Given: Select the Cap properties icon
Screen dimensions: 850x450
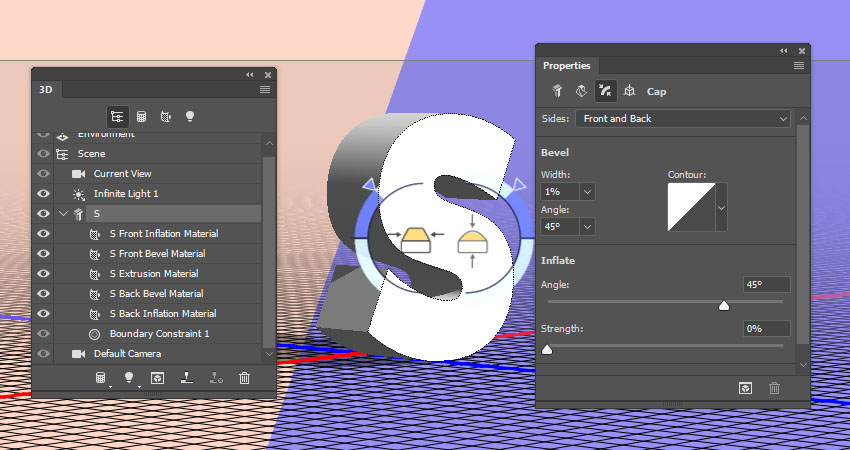Looking at the screenshot, I should 606,91.
